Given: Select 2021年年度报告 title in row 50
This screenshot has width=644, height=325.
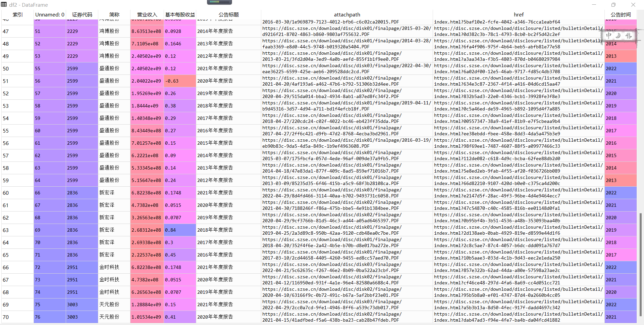Looking at the screenshot, I should pos(228,68).
